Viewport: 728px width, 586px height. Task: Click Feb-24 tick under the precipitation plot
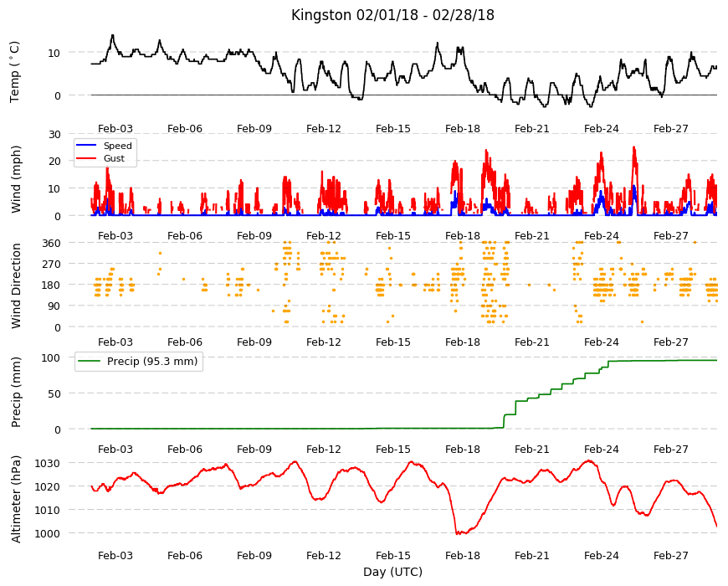click(602, 449)
